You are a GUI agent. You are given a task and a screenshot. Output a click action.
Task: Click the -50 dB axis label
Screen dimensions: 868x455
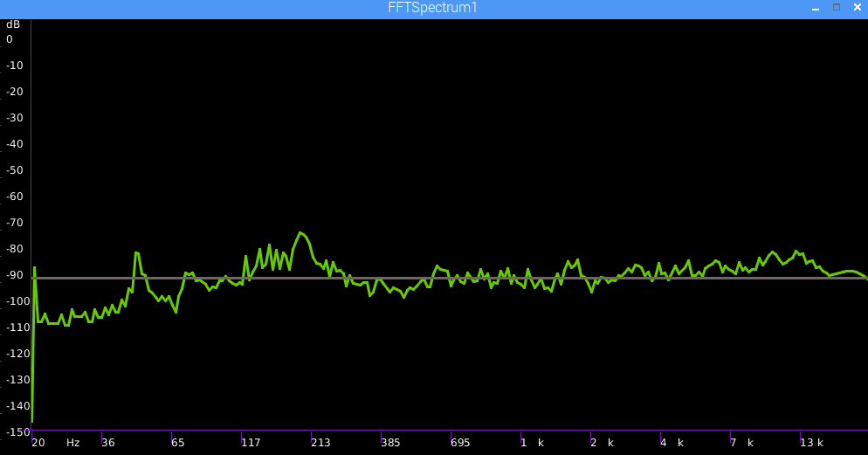[x=14, y=170]
